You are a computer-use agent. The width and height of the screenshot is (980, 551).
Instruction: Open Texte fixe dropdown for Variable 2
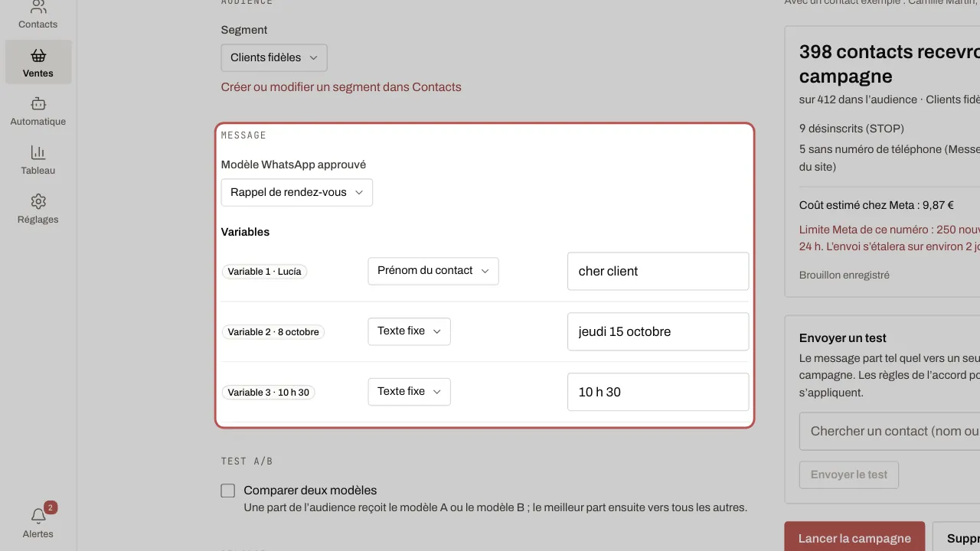point(410,331)
